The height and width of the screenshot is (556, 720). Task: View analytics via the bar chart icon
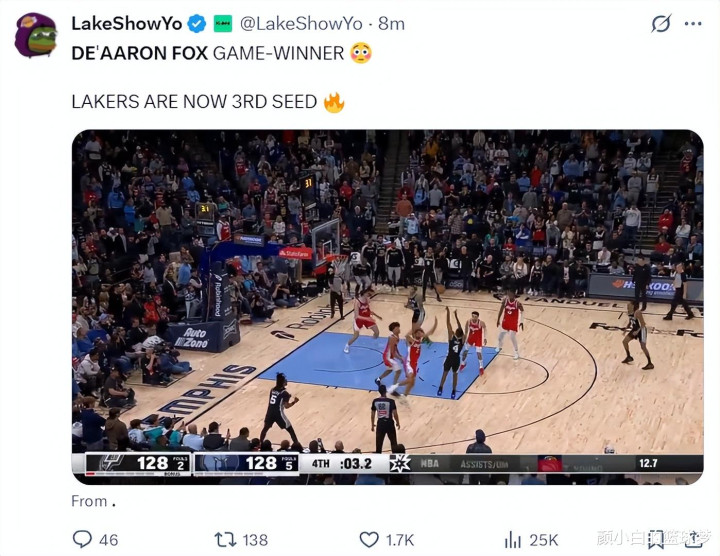pos(512,539)
